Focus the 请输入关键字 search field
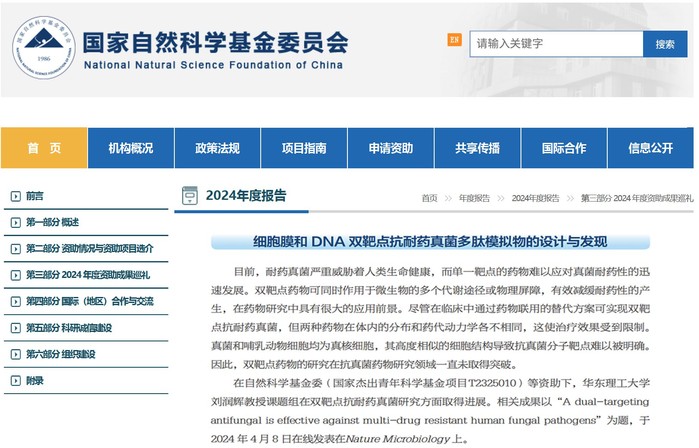 (x=556, y=44)
